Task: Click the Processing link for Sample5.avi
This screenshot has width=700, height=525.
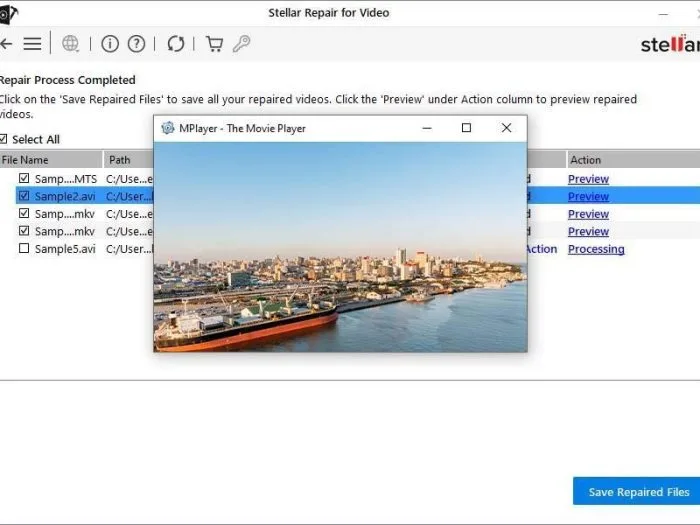Action: tap(596, 249)
